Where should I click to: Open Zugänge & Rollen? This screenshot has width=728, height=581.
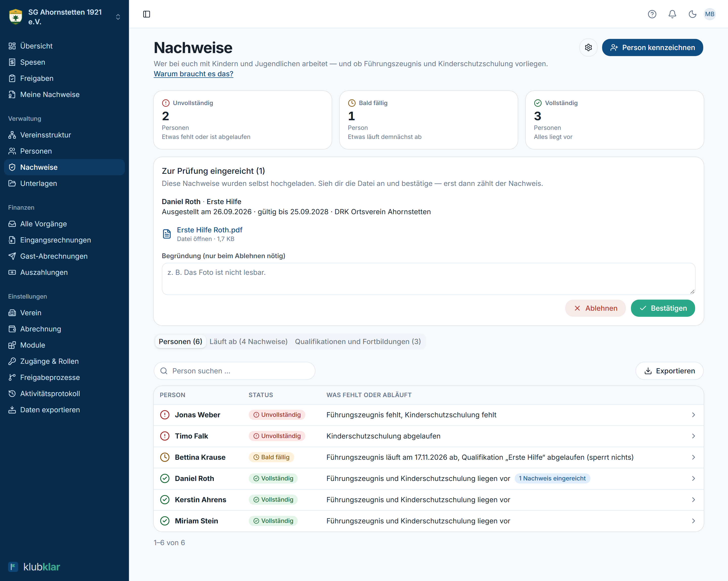[x=64, y=361]
